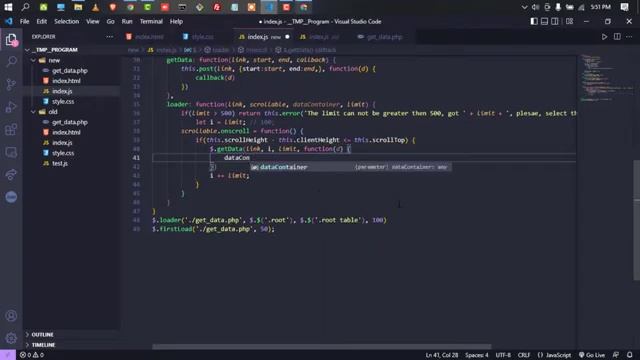Screen dimensions: 640x360
Task: Open the Extensions view
Action: (11, 129)
